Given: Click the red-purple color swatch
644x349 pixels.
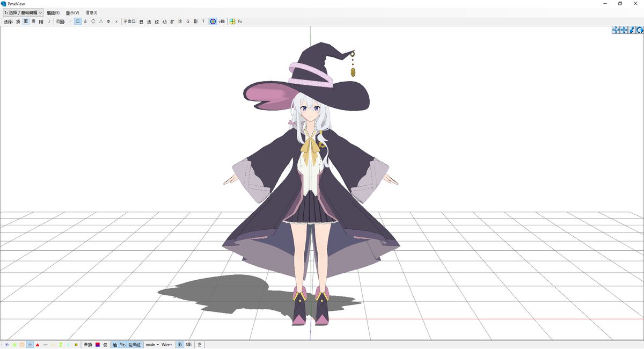Looking at the screenshot, I should (x=98, y=345).
